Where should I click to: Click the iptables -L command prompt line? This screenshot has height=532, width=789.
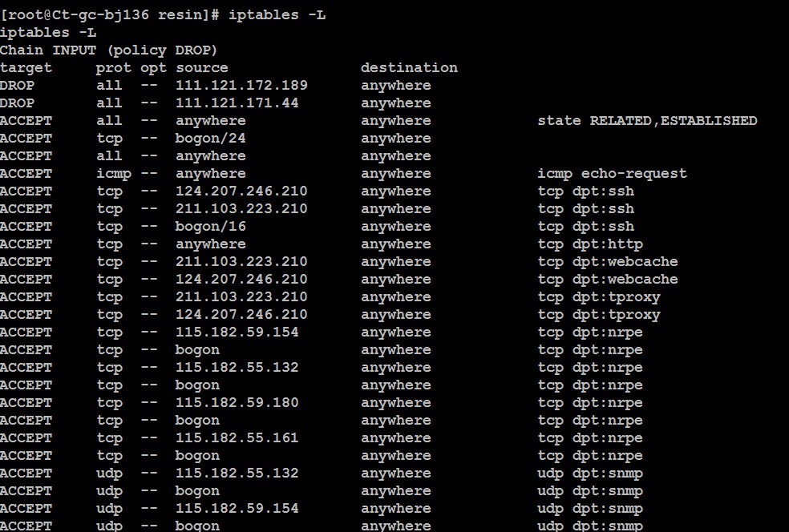[163, 15]
